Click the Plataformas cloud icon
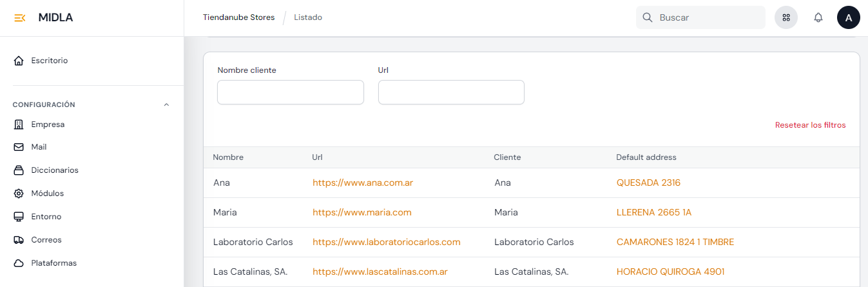 pyautogui.click(x=19, y=263)
